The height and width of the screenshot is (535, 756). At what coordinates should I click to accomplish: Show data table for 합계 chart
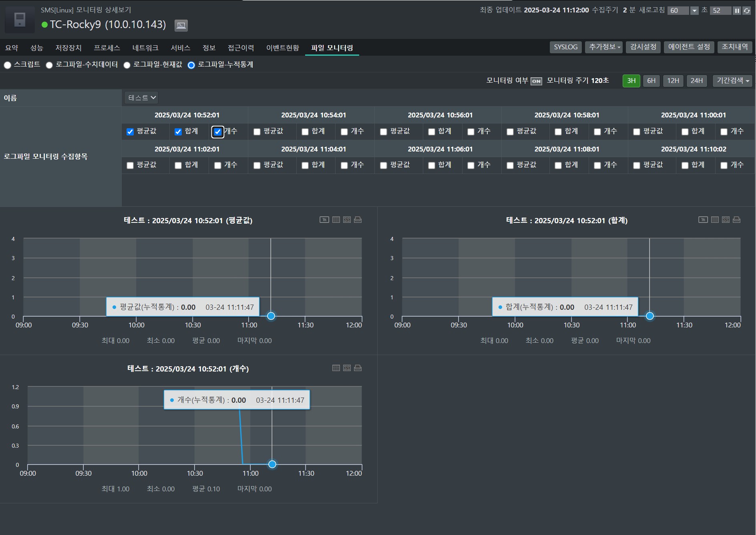coord(715,220)
